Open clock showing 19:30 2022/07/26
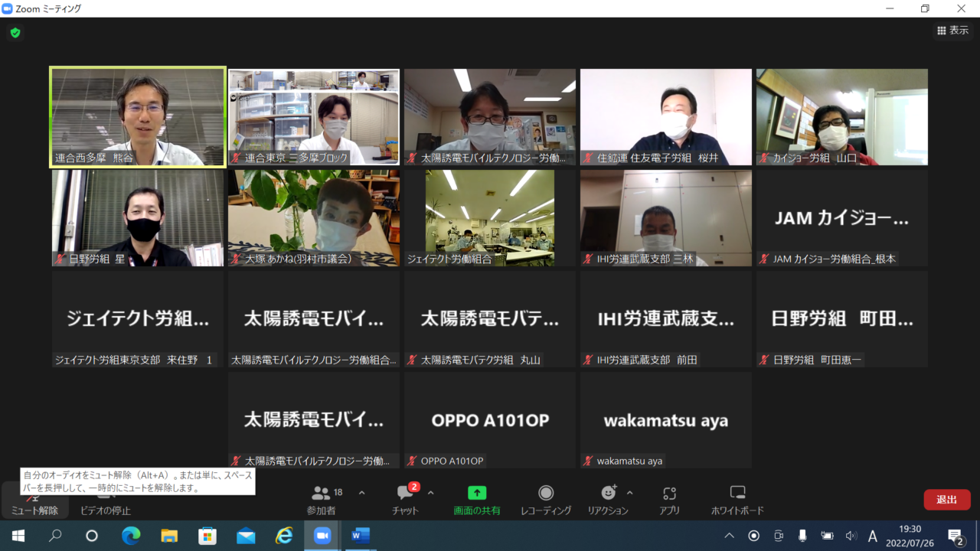Viewport: 980px width, 551px height. [x=910, y=536]
